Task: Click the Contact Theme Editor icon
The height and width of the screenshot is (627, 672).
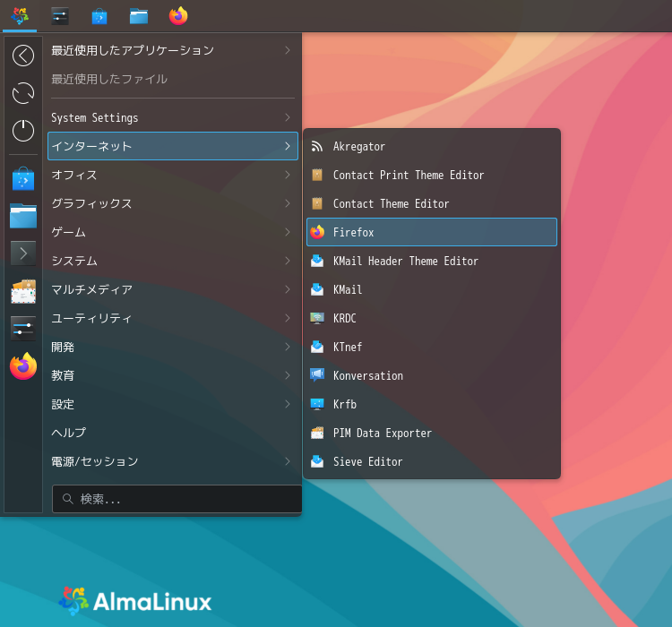Action: (x=316, y=203)
